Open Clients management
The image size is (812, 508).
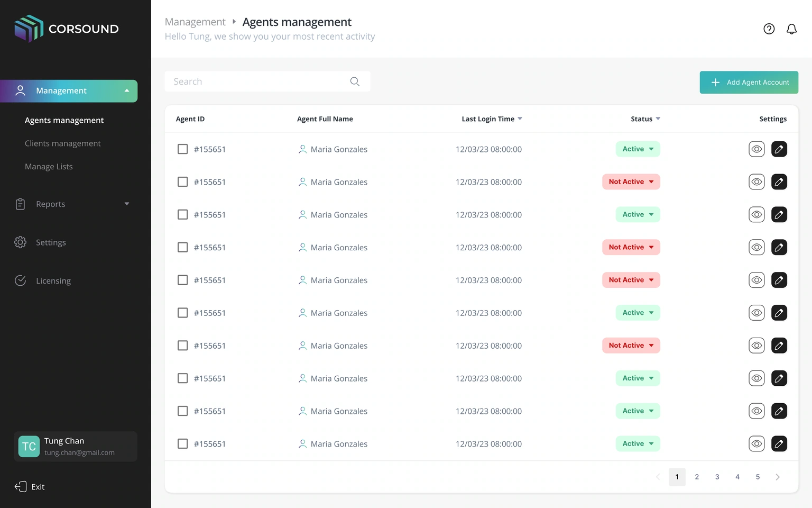coord(62,143)
